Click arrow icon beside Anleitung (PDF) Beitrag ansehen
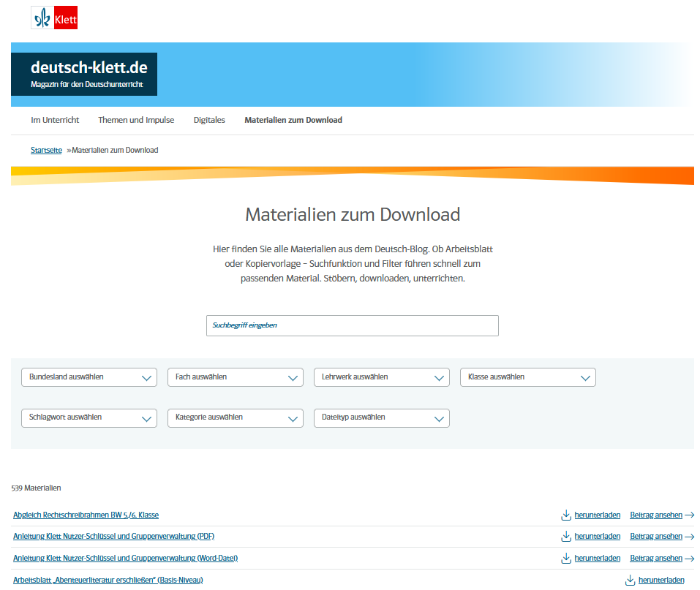This screenshot has height=590, width=700. [690, 537]
